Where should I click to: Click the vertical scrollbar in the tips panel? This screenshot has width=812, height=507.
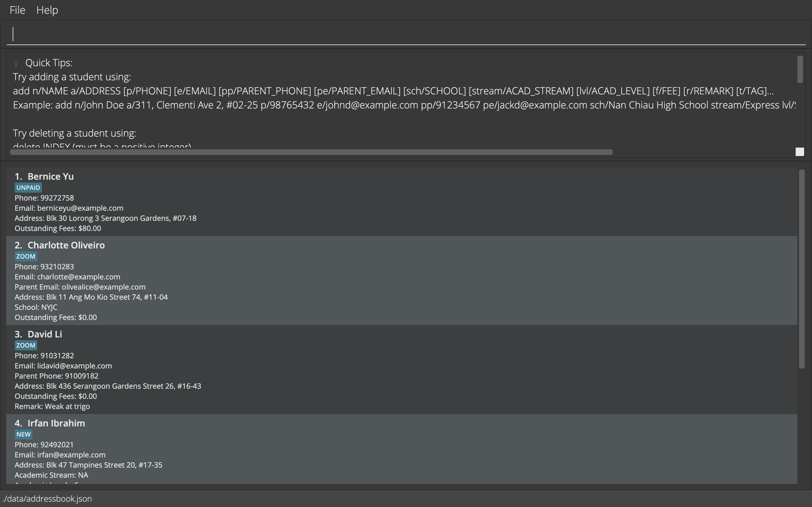pyautogui.click(x=800, y=69)
